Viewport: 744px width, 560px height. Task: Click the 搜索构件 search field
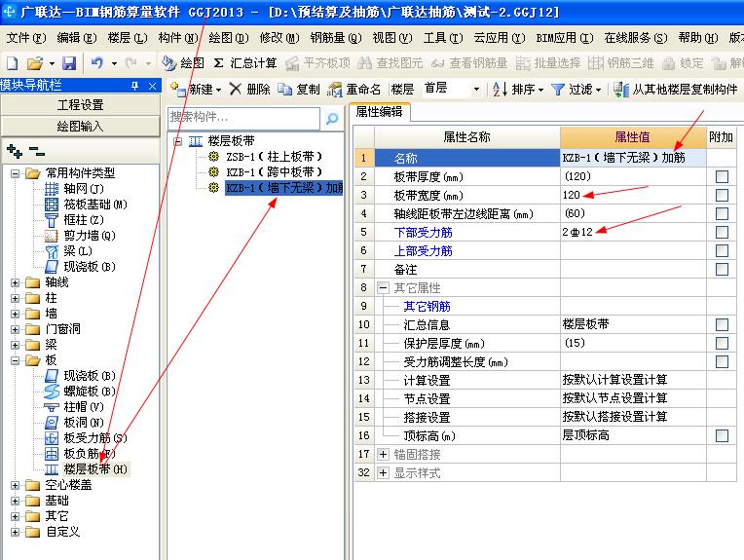click(243, 118)
